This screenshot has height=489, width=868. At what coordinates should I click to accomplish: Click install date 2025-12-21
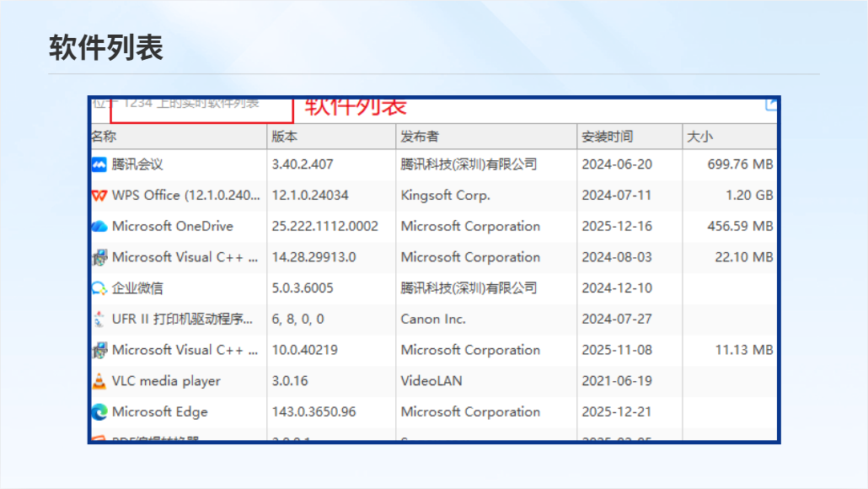pyautogui.click(x=616, y=412)
